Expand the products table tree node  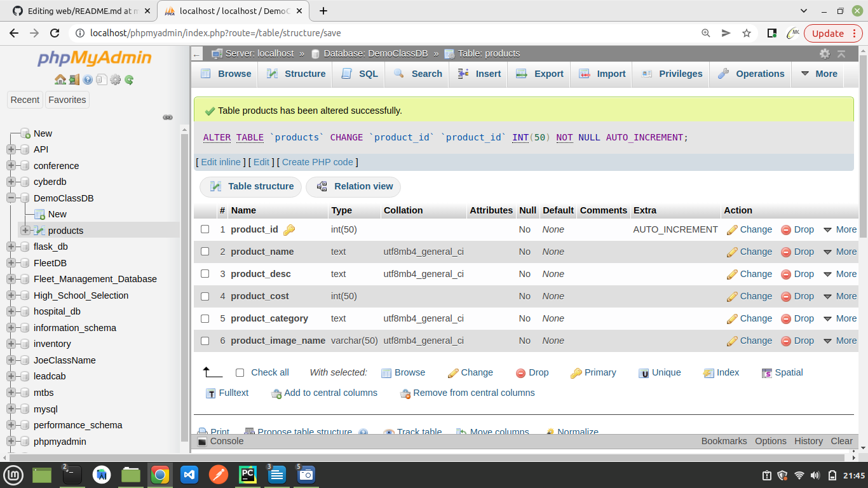click(x=25, y=230)
